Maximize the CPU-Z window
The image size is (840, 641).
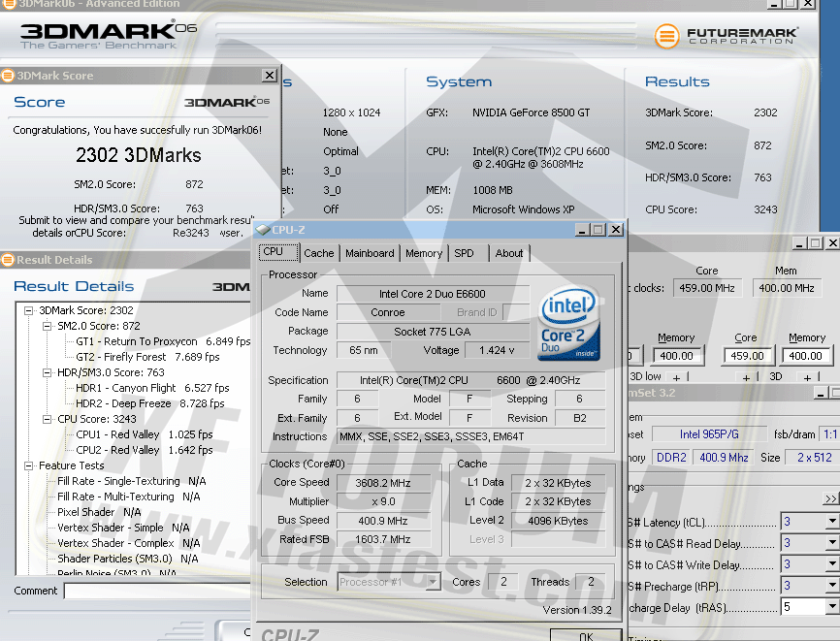click(598, 230)
